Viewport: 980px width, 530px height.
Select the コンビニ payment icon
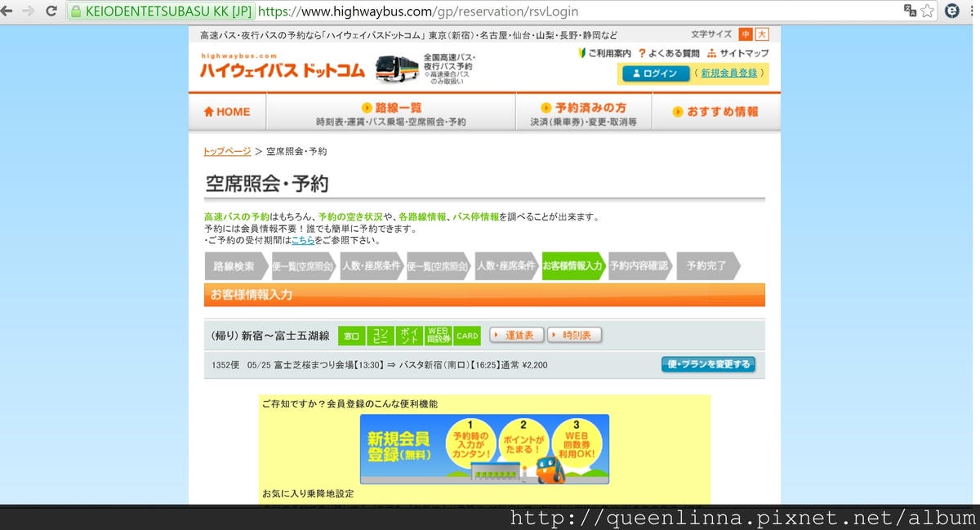coord(380,335)
